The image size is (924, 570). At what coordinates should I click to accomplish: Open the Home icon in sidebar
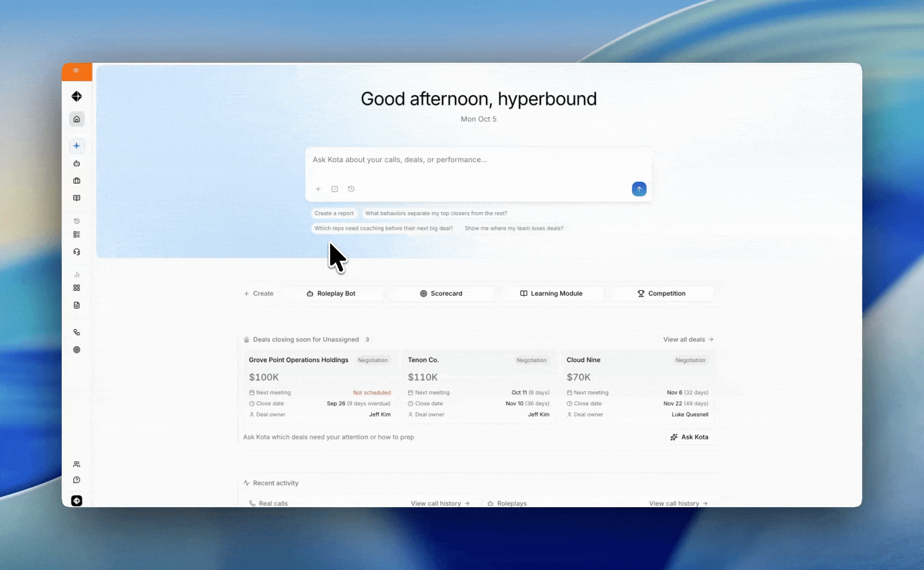click(x=76, y=119)
